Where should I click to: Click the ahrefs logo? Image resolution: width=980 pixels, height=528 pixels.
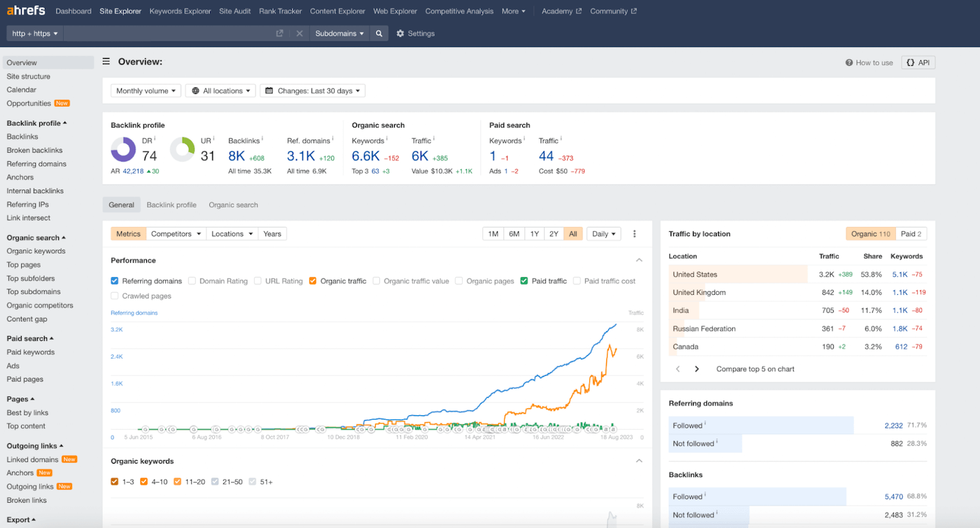click(x=26, y=11)
